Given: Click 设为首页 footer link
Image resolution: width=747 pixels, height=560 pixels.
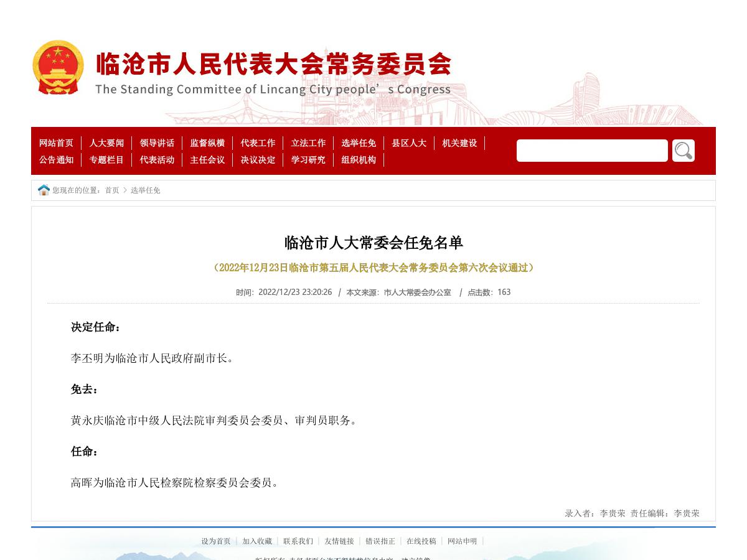Looking at the screenshot, I should (216, 541).
